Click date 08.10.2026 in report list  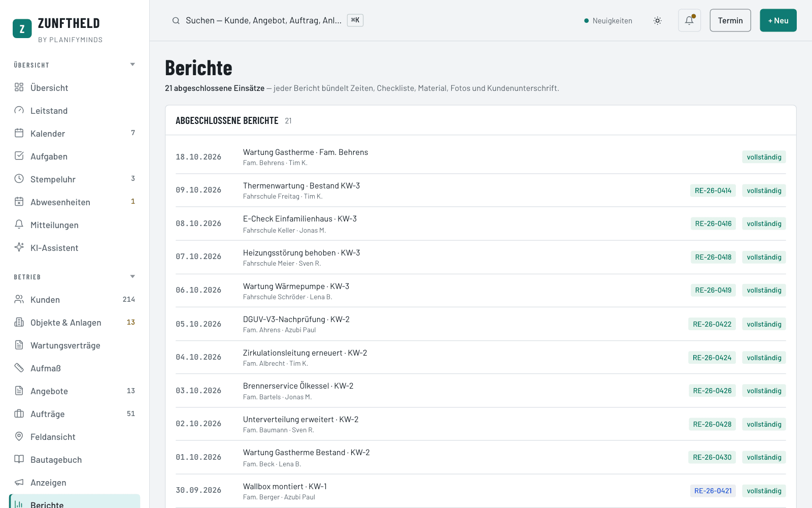[x=198, y=224]
